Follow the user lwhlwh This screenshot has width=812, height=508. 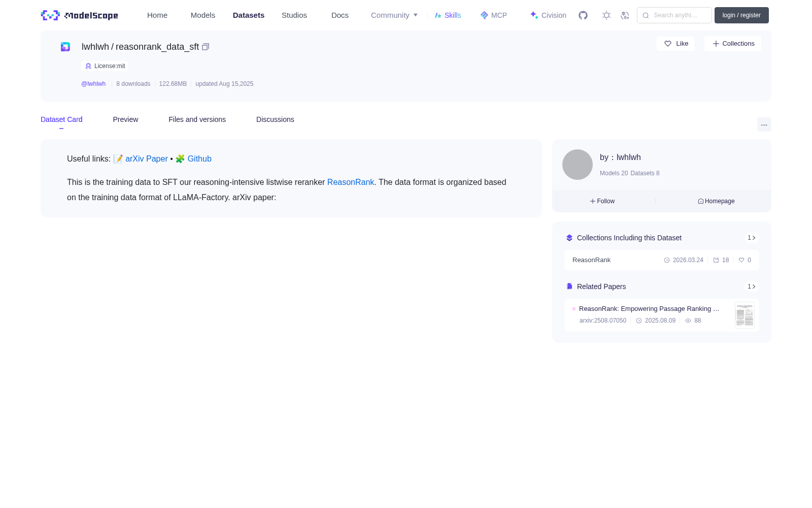(602, 201)
